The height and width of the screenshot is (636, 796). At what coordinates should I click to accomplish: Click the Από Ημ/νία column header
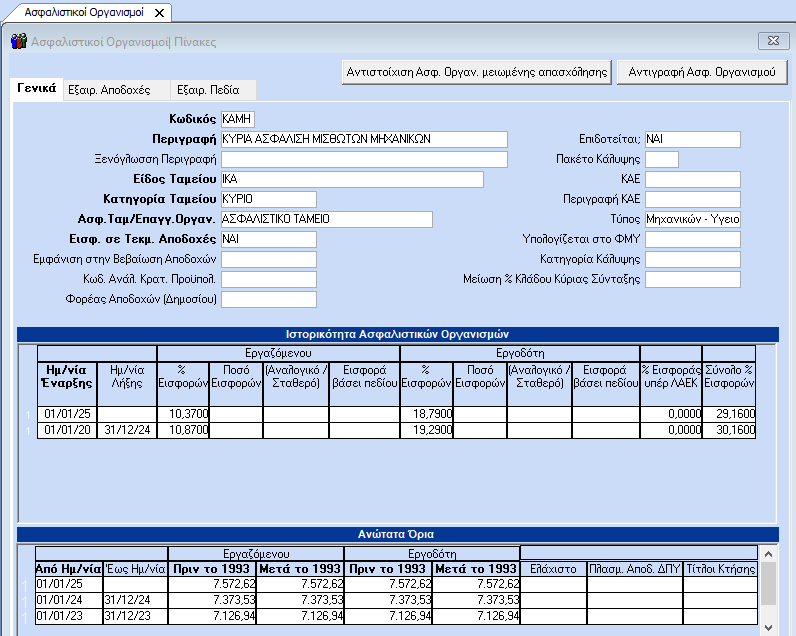coord(69,569)
